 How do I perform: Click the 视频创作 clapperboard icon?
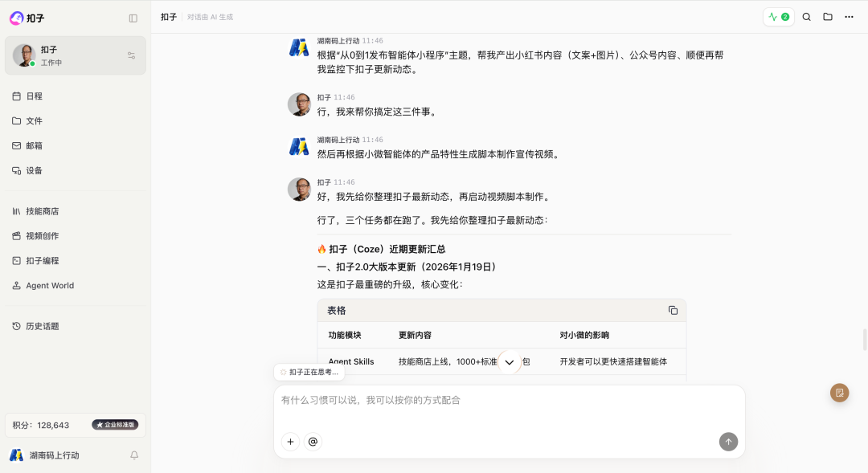17,235
